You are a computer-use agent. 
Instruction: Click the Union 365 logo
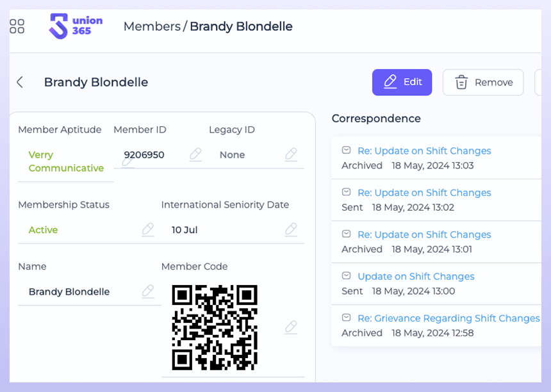point(76,26)
